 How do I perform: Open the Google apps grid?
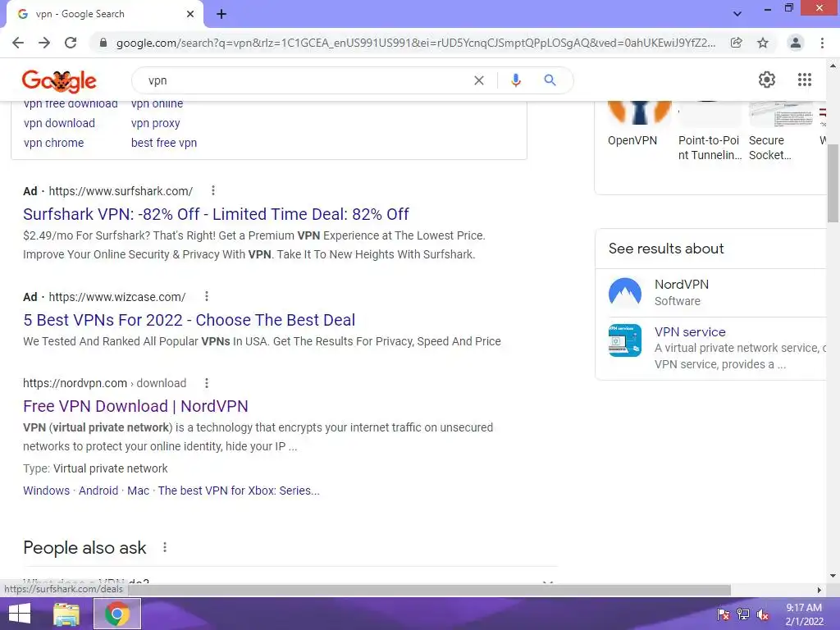pos(805,80)
